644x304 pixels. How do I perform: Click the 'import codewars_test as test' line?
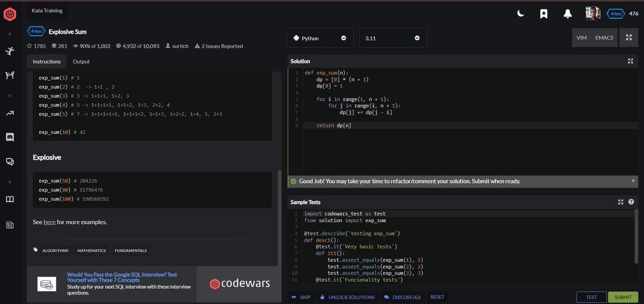[345, 213]
